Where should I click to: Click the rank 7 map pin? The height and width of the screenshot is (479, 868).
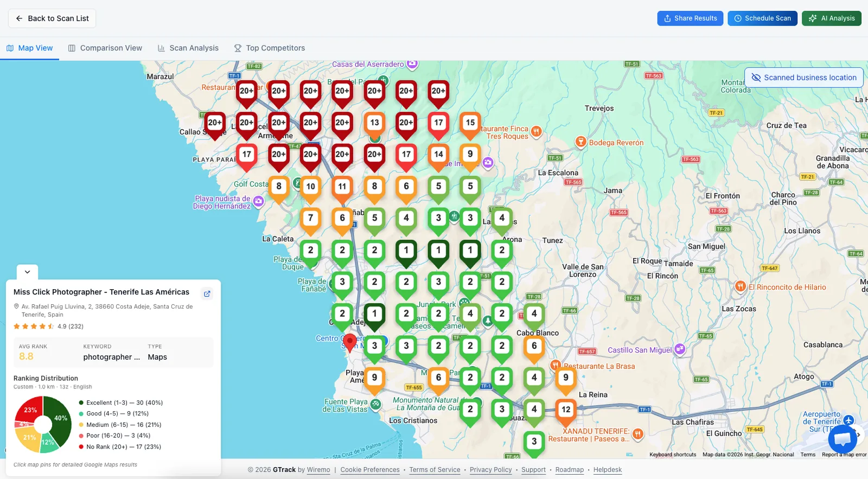[x=310, y=220]
